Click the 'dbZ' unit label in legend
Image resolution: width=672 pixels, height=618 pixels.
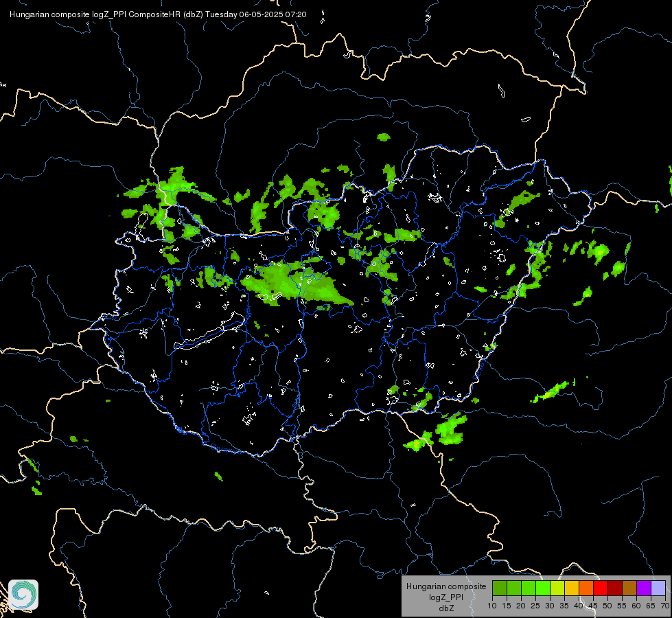tap(446, 608)
